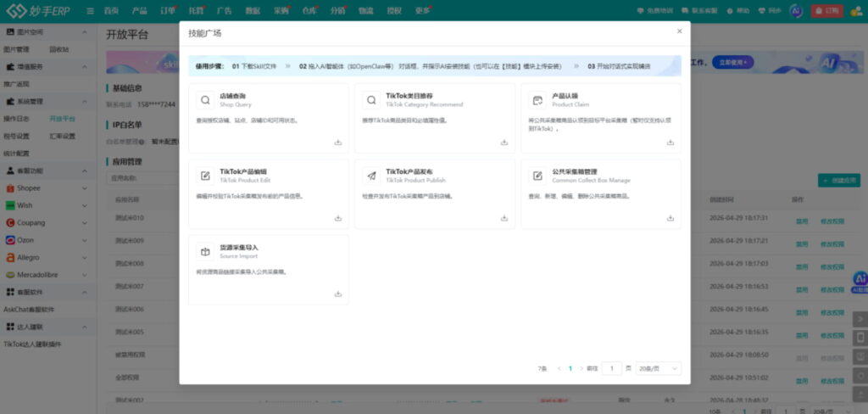Click the Common Collect Box Manage icon
This screenshot has height=414, width=868.
pos(537,176)
